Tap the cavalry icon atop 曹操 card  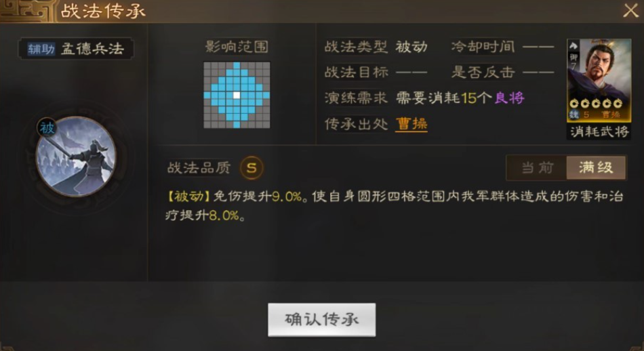point(573,45)
